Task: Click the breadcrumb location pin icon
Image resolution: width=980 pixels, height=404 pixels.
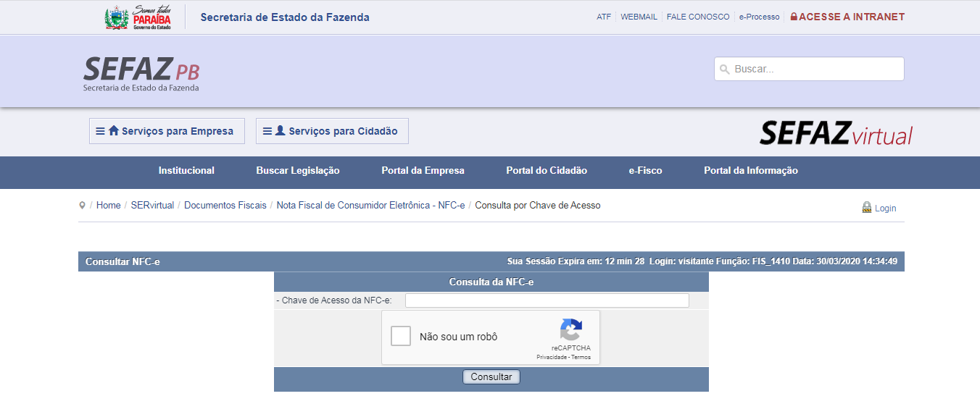Action: click(82, 206)
